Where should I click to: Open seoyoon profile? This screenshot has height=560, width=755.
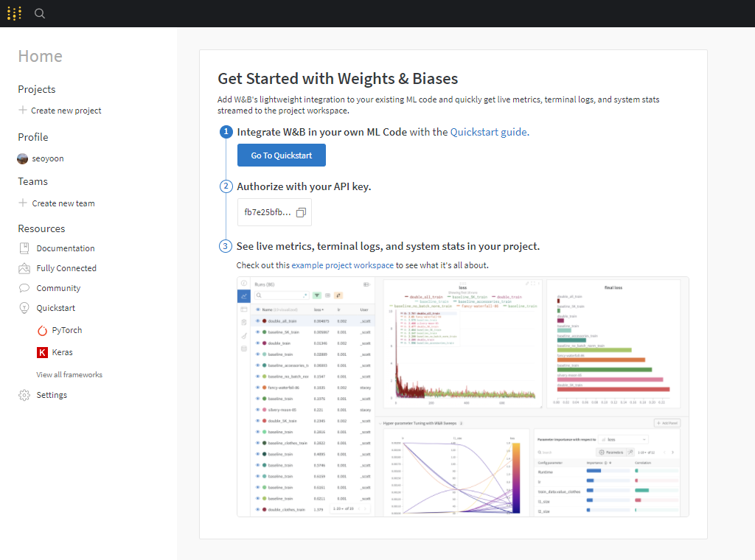[48, 158]
